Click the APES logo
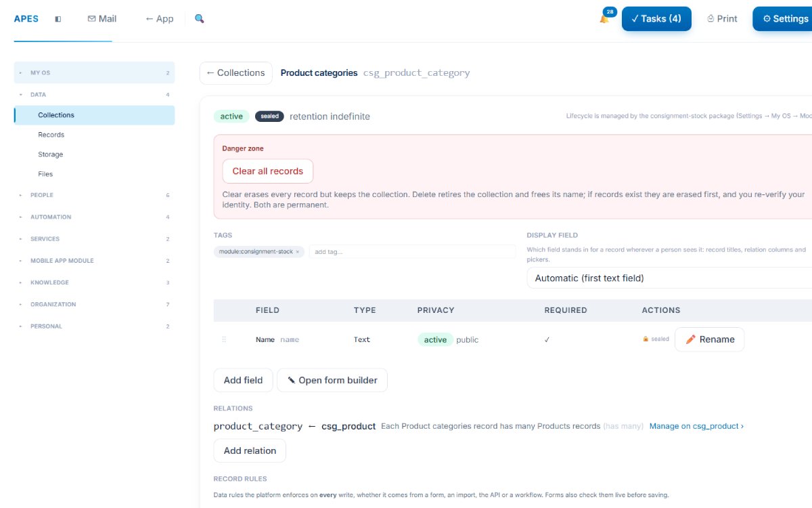The height and width of the screenshot is (508, 812). coord(26,19)
